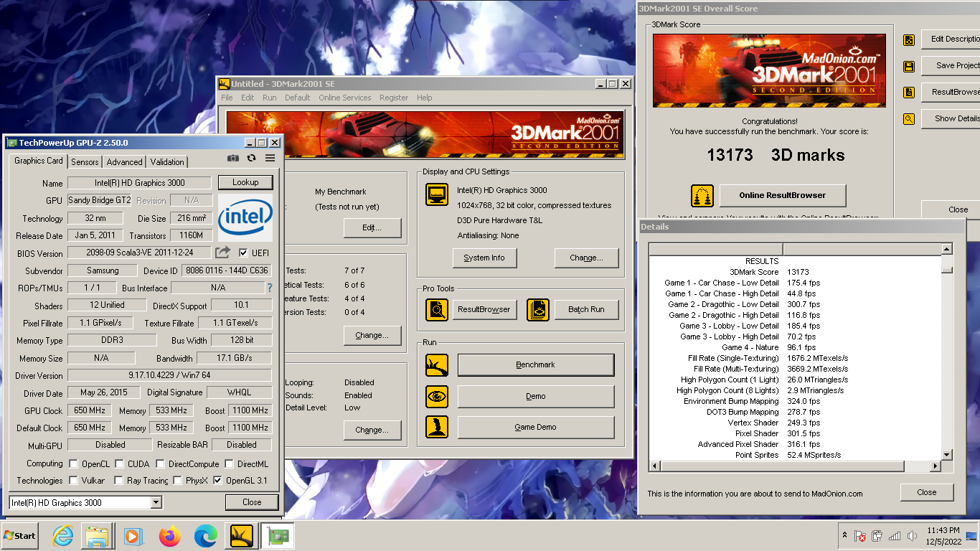Close the Details window with Close button

click(927, 492)
